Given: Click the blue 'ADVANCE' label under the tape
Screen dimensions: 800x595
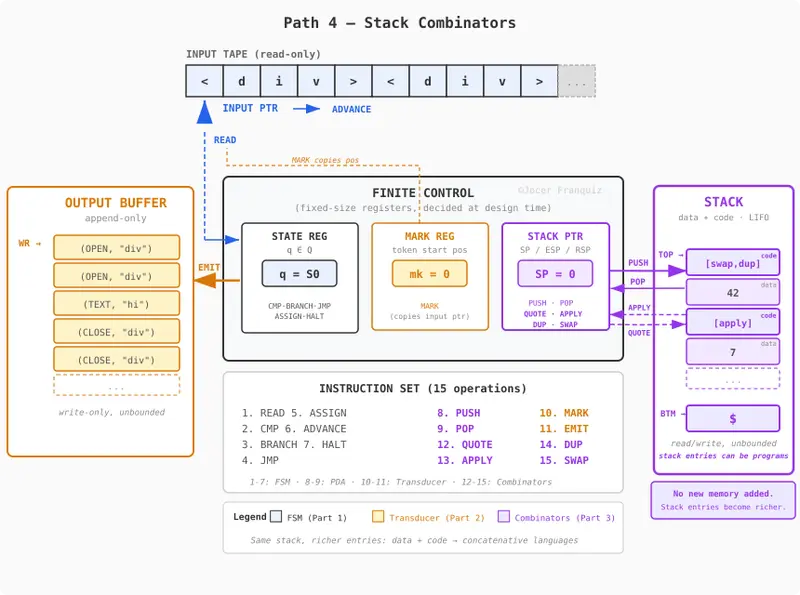Looking at the screenshot, I should [352, 109].
